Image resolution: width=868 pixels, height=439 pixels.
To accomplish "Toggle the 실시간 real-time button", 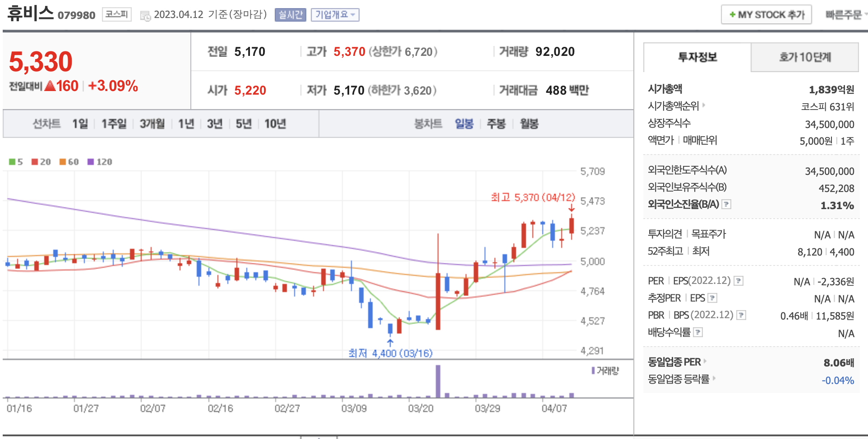I will pos(290,15).
